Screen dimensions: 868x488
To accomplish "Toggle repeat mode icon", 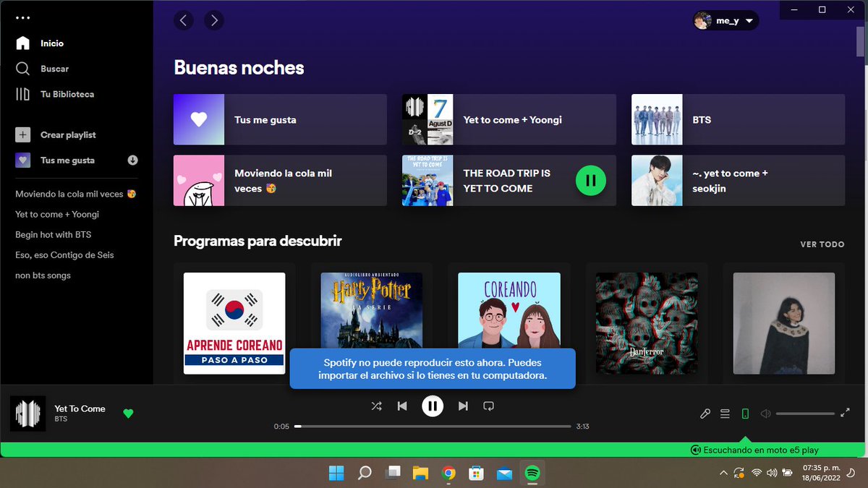I will (x=488, y=406).
